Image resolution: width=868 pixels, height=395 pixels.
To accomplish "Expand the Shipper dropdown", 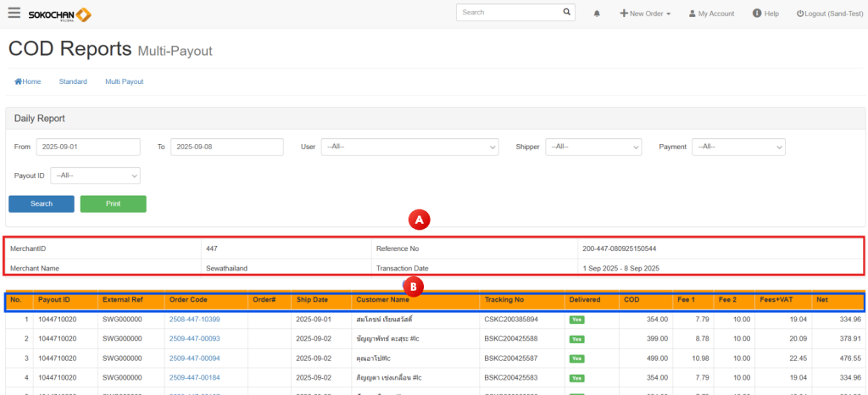I will [x=593, y=147].
